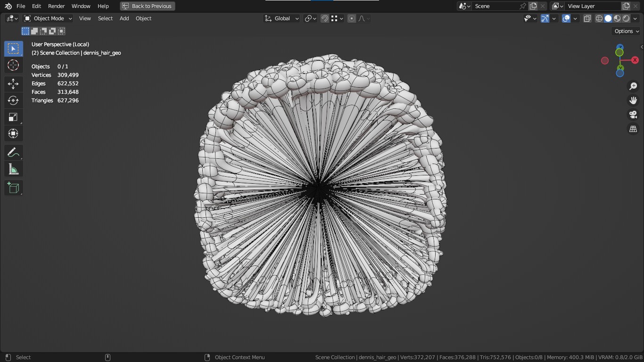
Task: Open the viewport Add menu
Action: pos(124,18)
